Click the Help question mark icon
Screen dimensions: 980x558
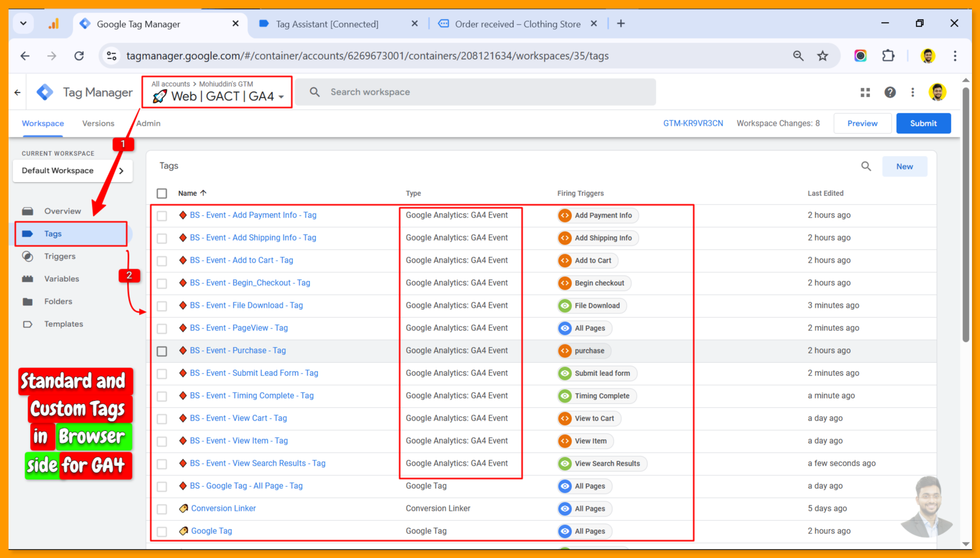[890, 92]
